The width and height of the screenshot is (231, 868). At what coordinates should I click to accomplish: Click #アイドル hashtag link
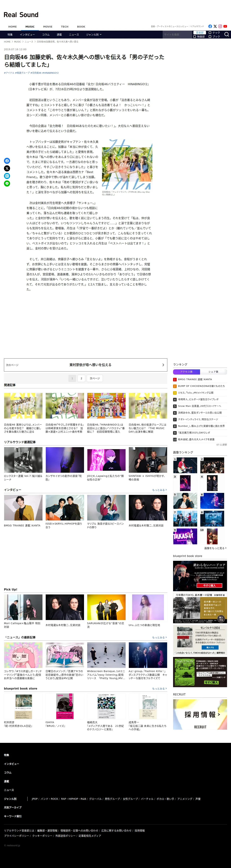coord(9,73)
